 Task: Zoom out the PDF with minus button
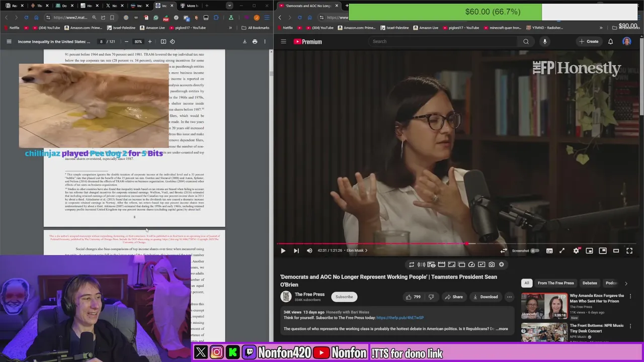(x=126, y=42)
